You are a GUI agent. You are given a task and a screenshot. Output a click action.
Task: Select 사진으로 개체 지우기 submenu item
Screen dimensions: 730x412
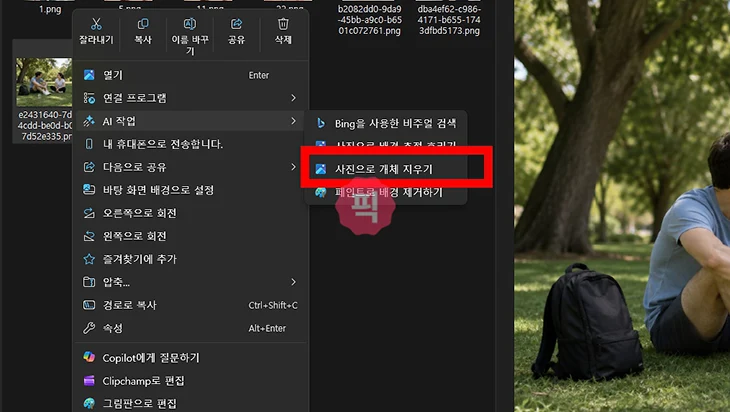click(x=385, y=169)
